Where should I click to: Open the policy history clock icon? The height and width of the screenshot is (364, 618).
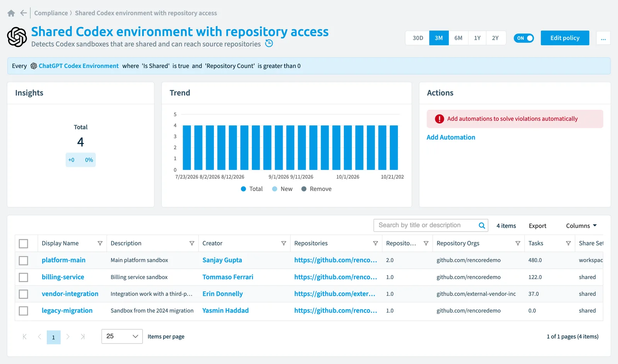(269, 43)
